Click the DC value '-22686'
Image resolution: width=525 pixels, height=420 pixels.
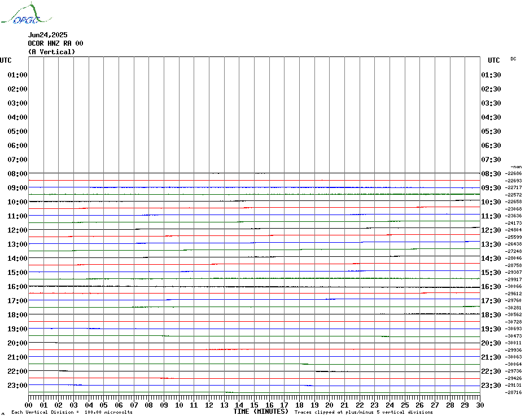(513, 173)
